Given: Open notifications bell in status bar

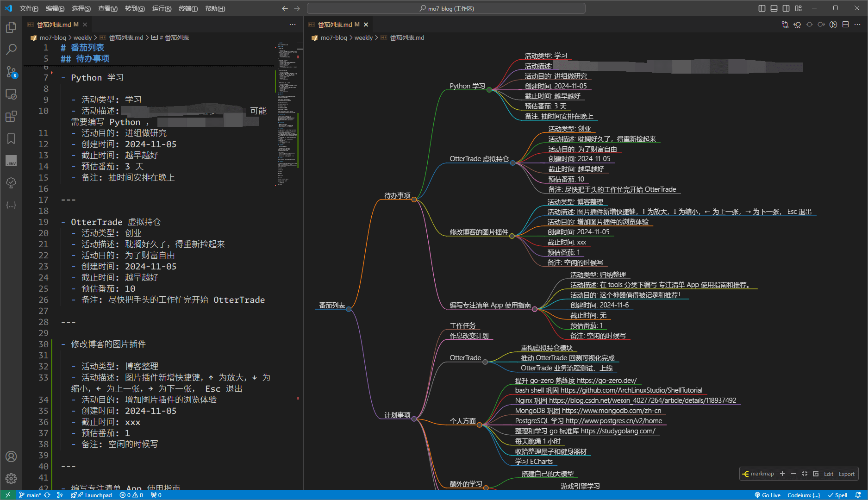Looking at the screenshot, I should [858, 495].
